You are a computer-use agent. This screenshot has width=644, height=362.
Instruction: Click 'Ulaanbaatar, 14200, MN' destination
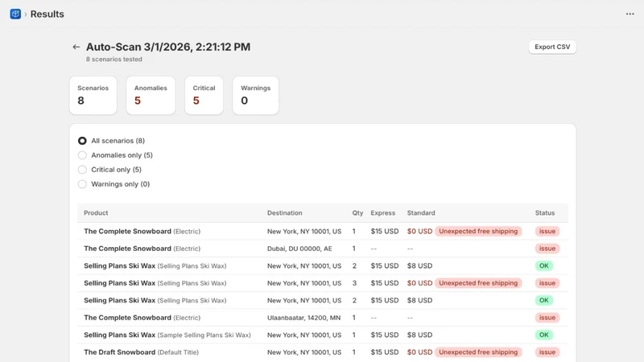click(304, 318)
